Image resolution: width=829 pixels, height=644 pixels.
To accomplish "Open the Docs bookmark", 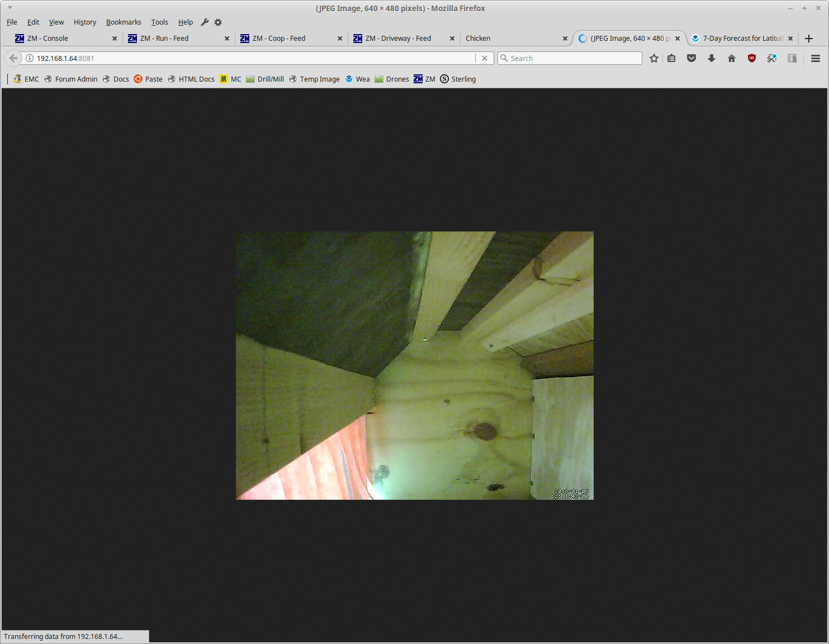I will (116, 79).
